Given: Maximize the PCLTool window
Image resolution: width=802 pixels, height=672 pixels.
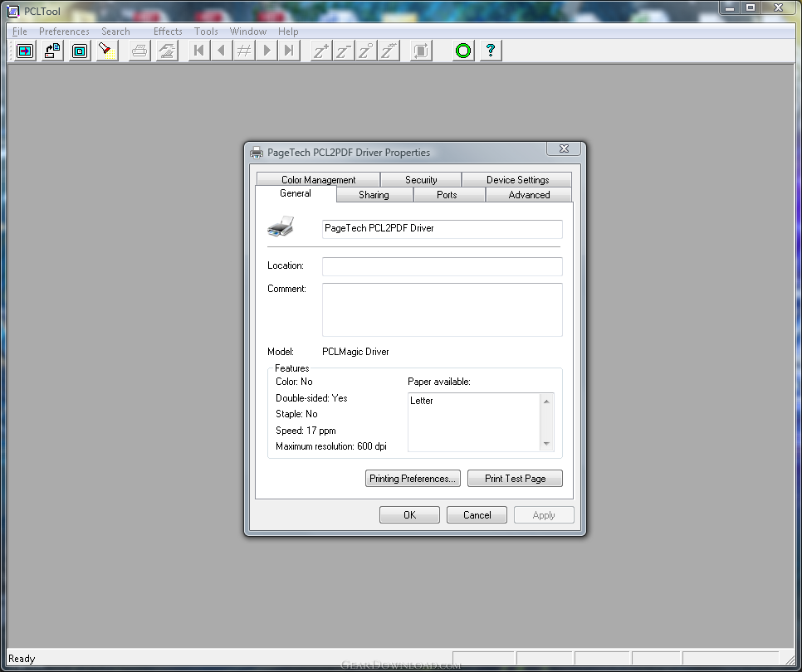Looking at the screenshot, I should 751,7.
